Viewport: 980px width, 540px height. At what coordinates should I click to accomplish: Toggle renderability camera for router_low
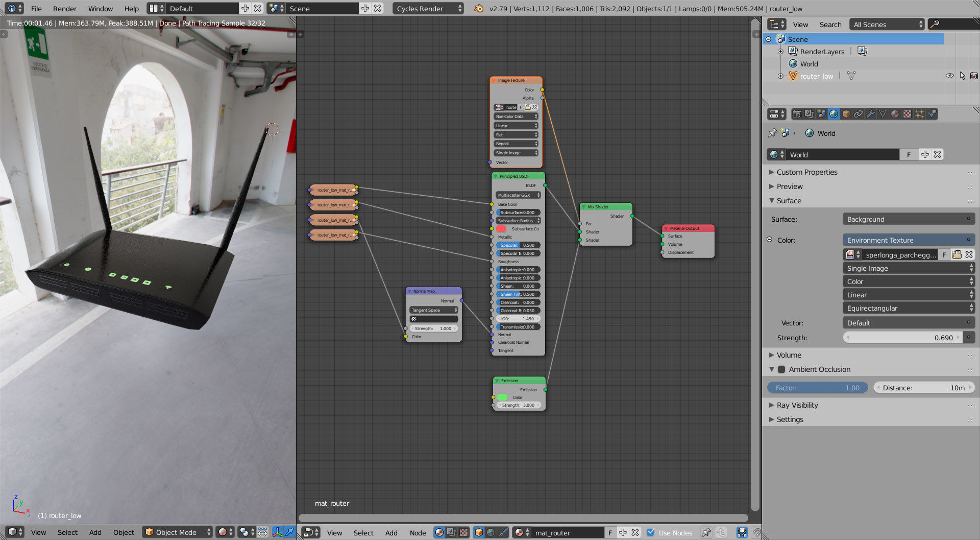pyautogui.click(x=974, y=76)
